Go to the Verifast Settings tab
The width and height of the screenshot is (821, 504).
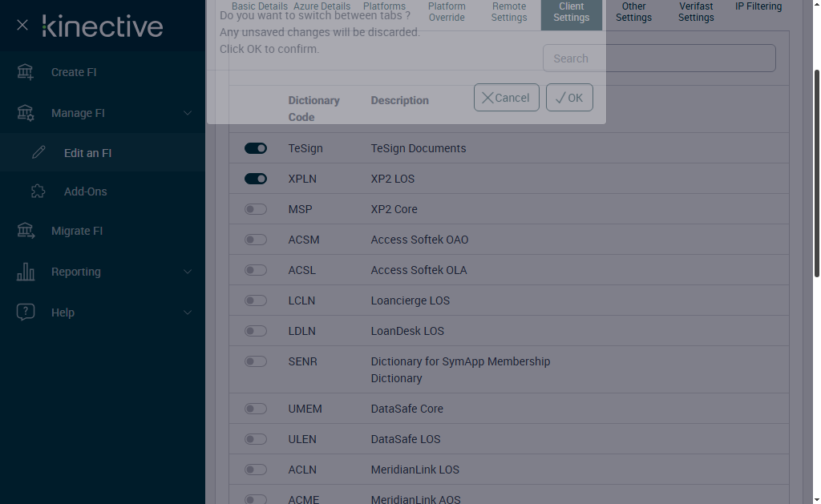point(696,11)
